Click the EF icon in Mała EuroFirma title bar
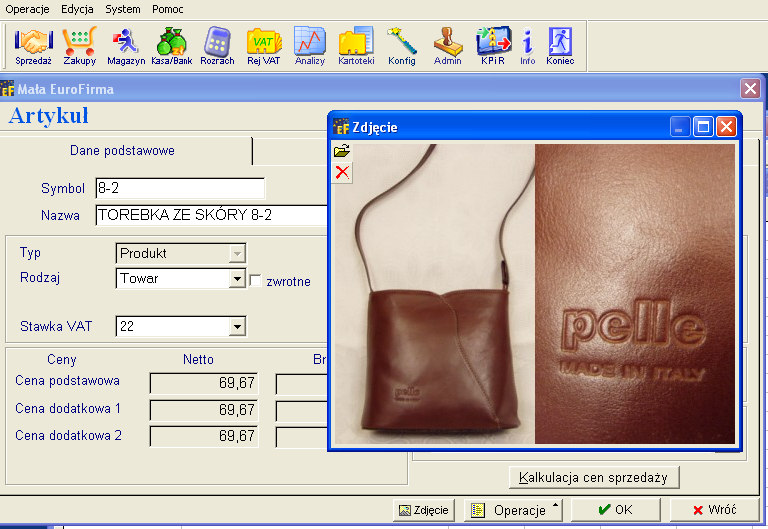Viewport: 768px width, 529px height. pos(7,89)
